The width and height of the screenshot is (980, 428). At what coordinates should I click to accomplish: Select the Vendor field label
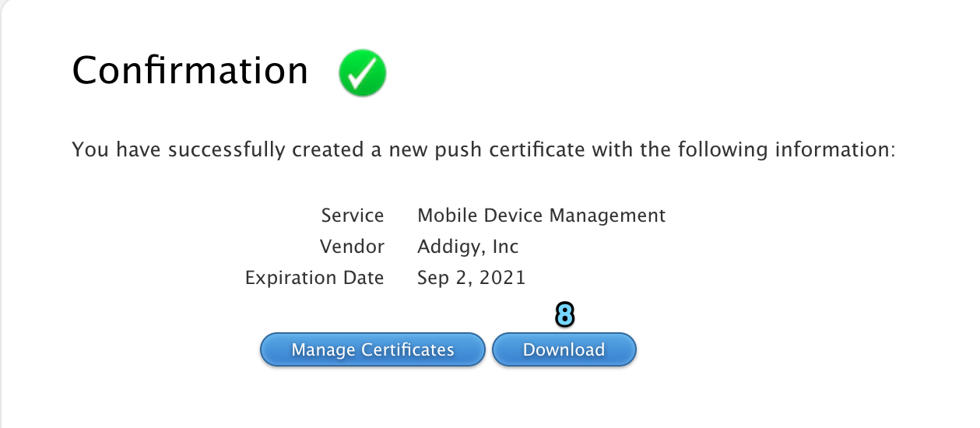pyautogui.click(x=352, y=247)
